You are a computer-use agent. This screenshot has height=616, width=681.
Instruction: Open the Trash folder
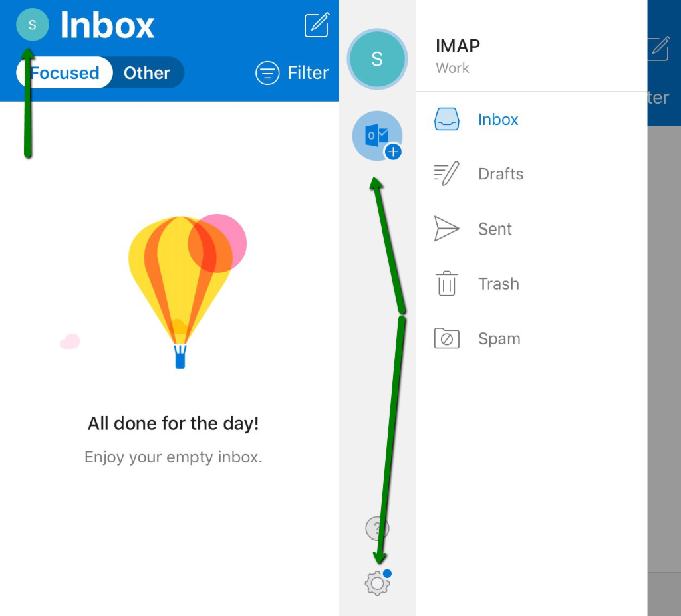(499, 284)
